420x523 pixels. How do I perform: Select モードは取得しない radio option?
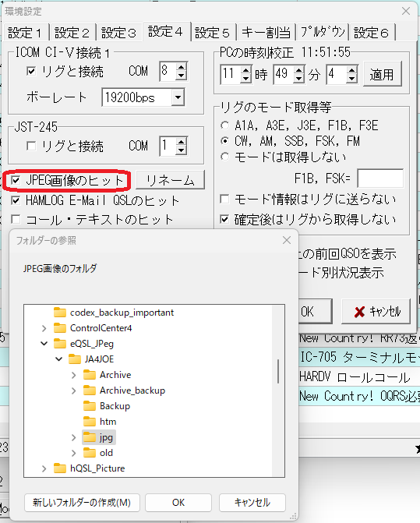(225, 157)
